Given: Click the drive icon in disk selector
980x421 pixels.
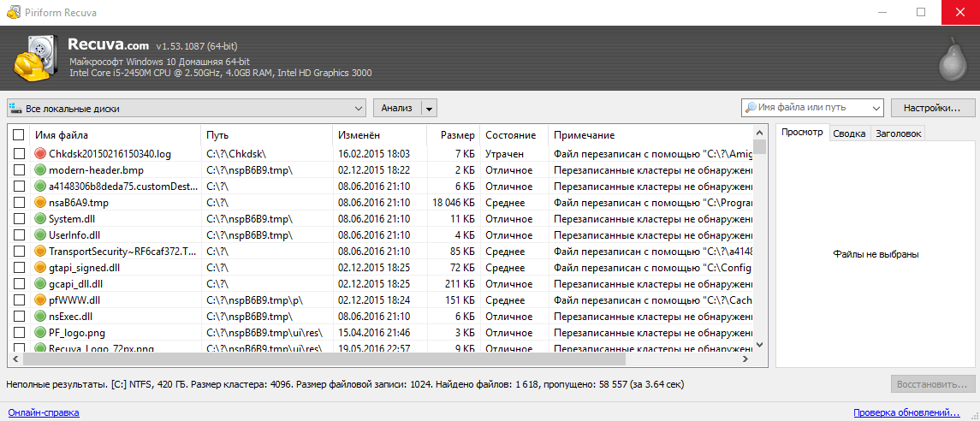Looking at the screenshot, I should [15, 109].
